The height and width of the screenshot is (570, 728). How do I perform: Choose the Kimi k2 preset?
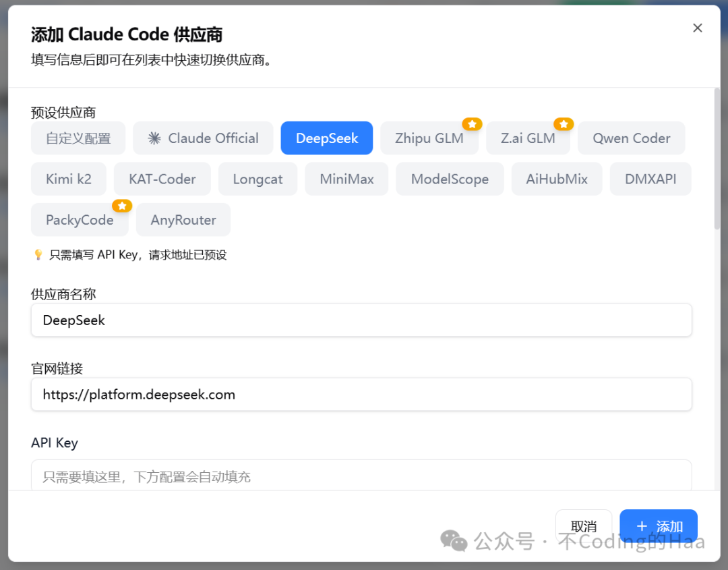tap(69, 179)
